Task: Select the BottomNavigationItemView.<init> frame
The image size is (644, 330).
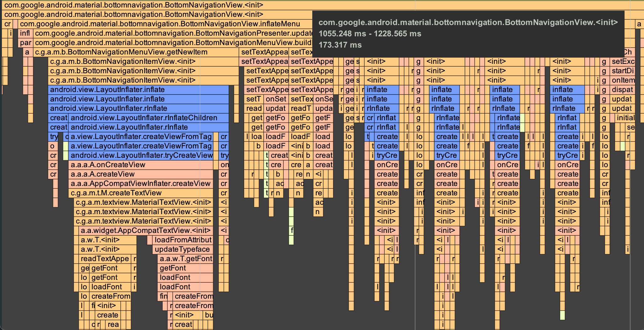Action: (x=125, y=61)
